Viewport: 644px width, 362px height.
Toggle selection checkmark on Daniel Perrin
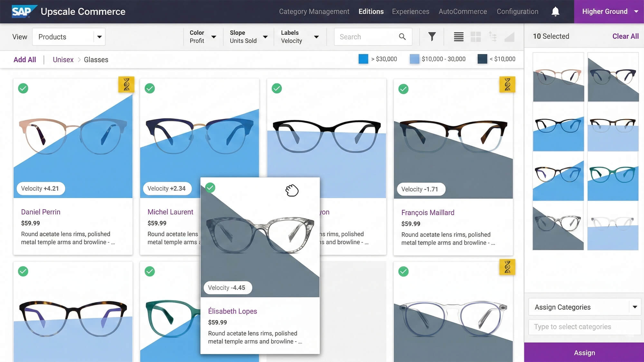tap(23, 88)
